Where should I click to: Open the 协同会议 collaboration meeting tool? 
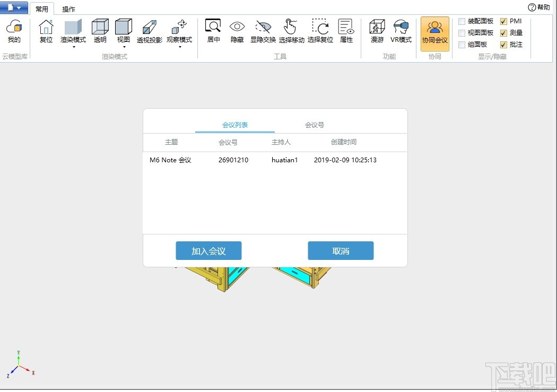pyautogui.click(x=434, y=33)
